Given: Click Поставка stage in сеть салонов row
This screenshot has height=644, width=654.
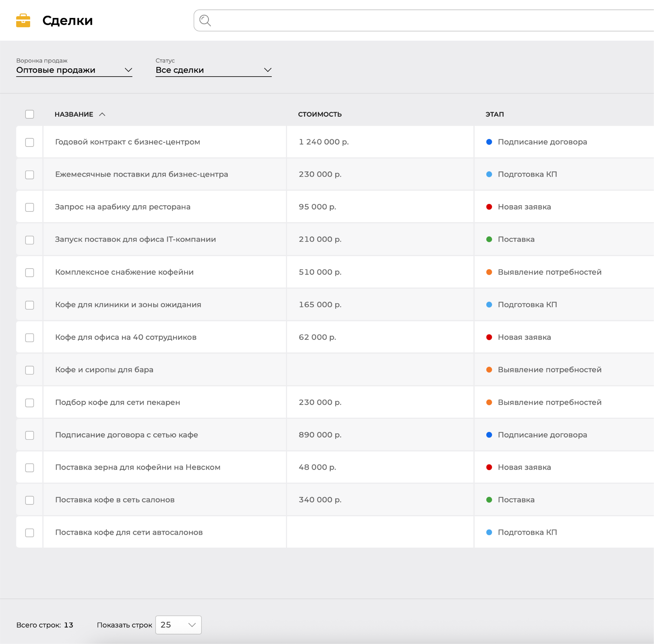Looking at the screenshot, I should point(516,500).
